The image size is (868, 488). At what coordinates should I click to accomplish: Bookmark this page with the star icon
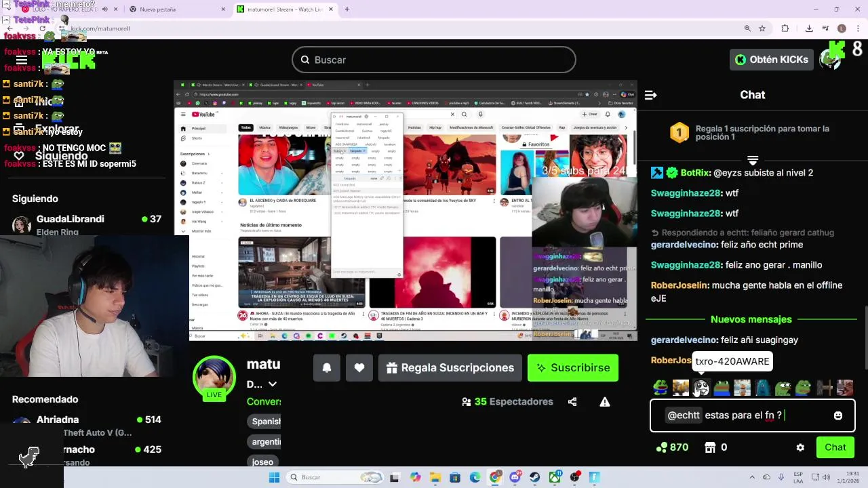coord(762,28)
